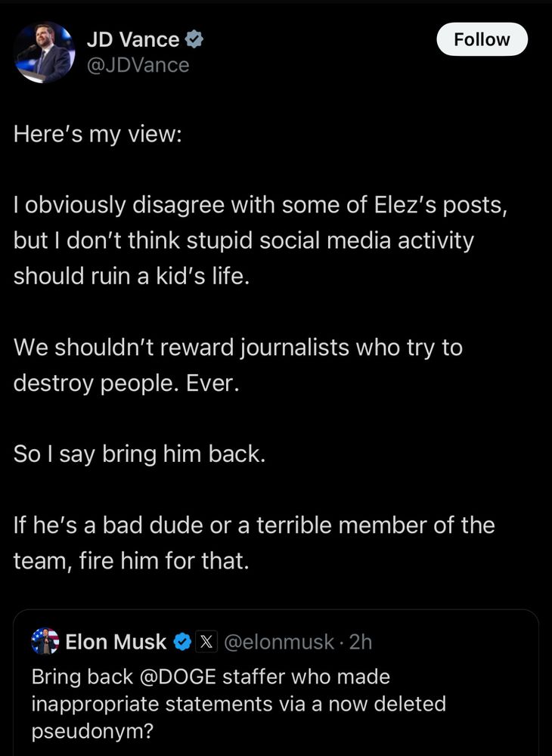The height and width of the screenshot is (756, 552).
Task: Follow JD Vance
Action: pyautogui.click(x=482, y=39)
